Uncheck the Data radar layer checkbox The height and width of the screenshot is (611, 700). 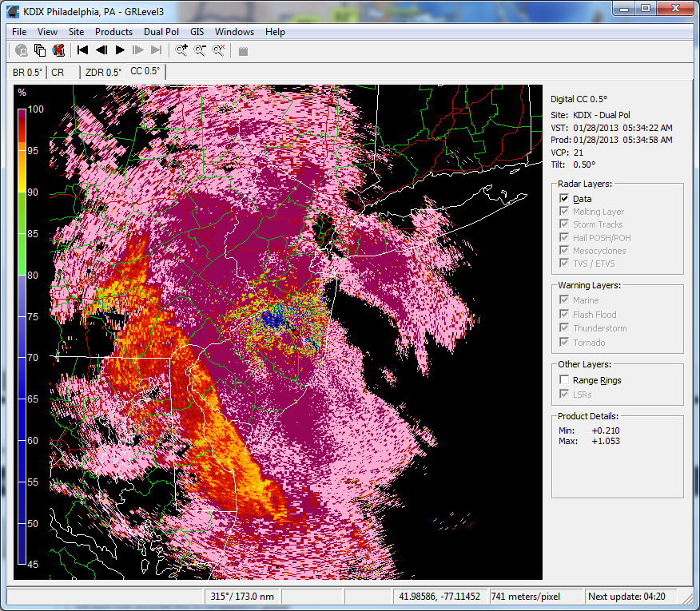point(564,199)
